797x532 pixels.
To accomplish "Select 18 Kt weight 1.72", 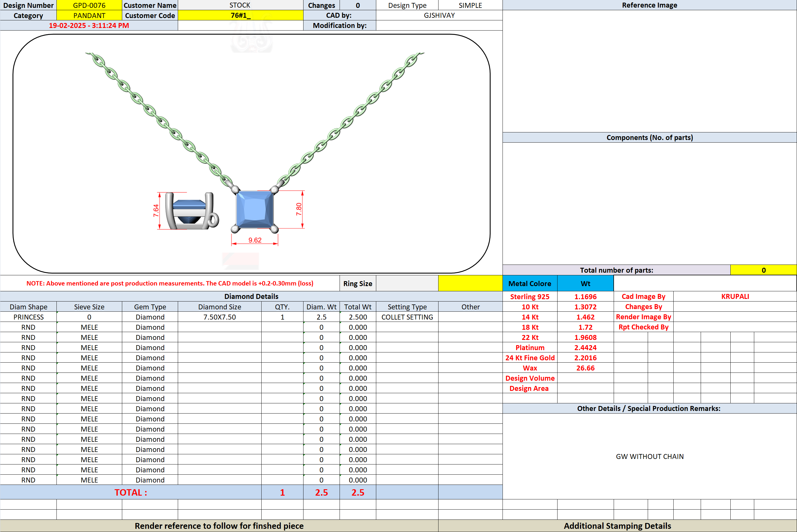I will 585,327.
